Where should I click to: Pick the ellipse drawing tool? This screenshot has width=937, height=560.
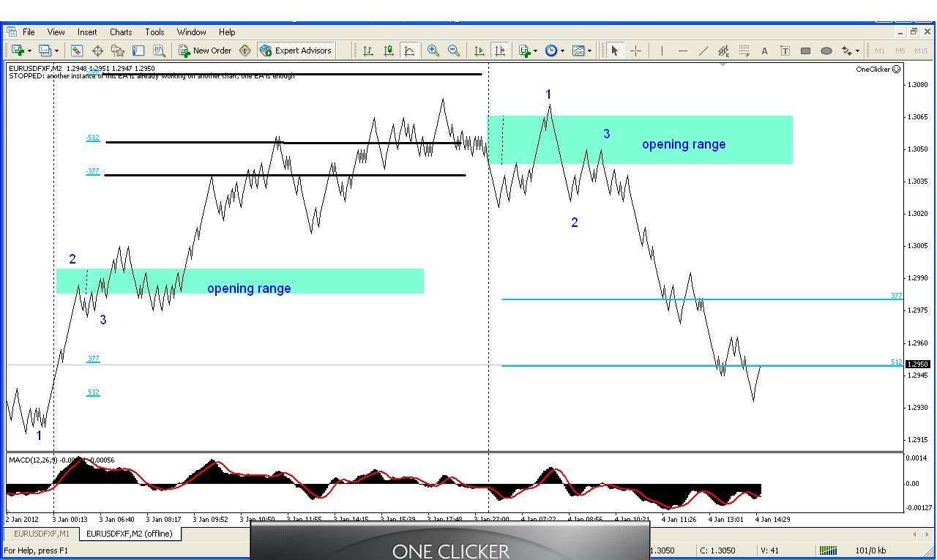[x=826, y=51]
